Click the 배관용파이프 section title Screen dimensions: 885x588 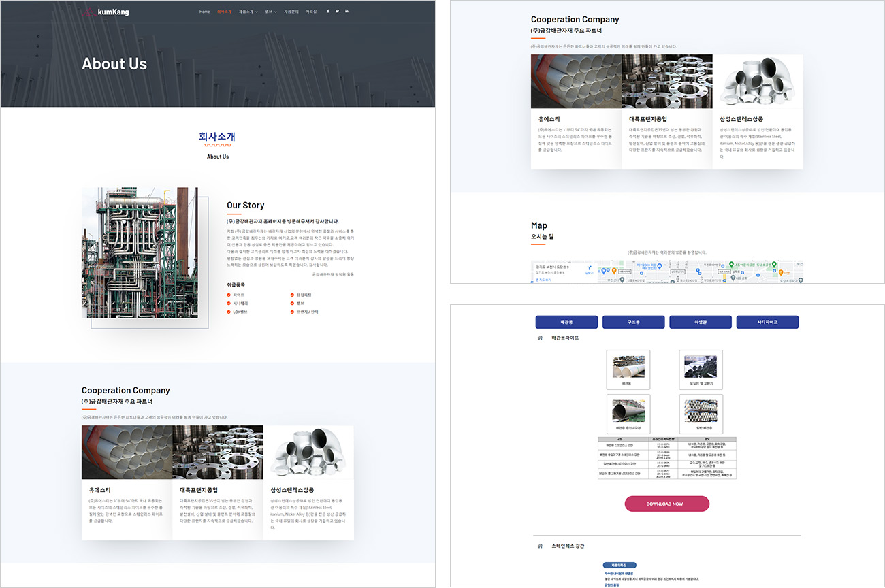565,338
